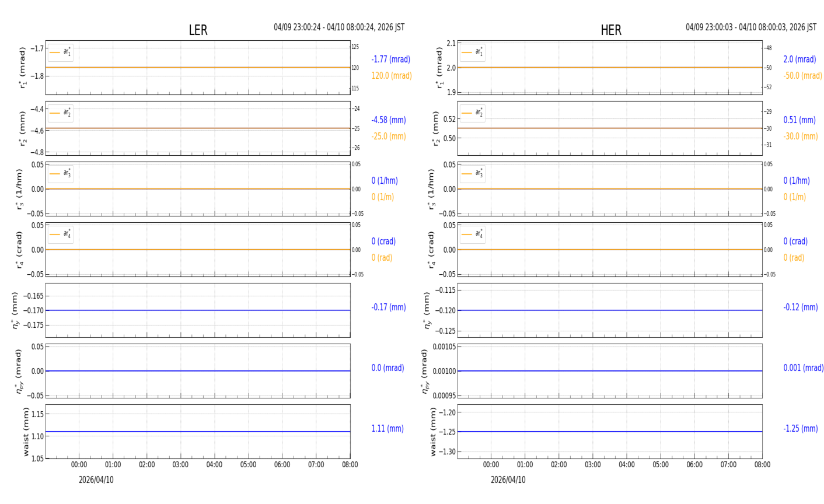Click the waist value -1.25 (mm)
The height and width of the screenshot is (504, 824).
(801, 429)
